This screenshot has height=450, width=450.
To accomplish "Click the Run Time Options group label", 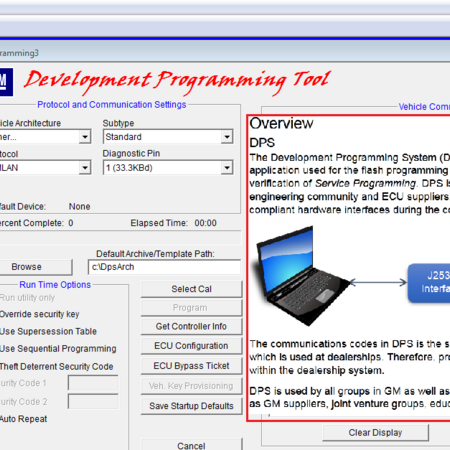I will pyautogui.click(x=55, y=285).
